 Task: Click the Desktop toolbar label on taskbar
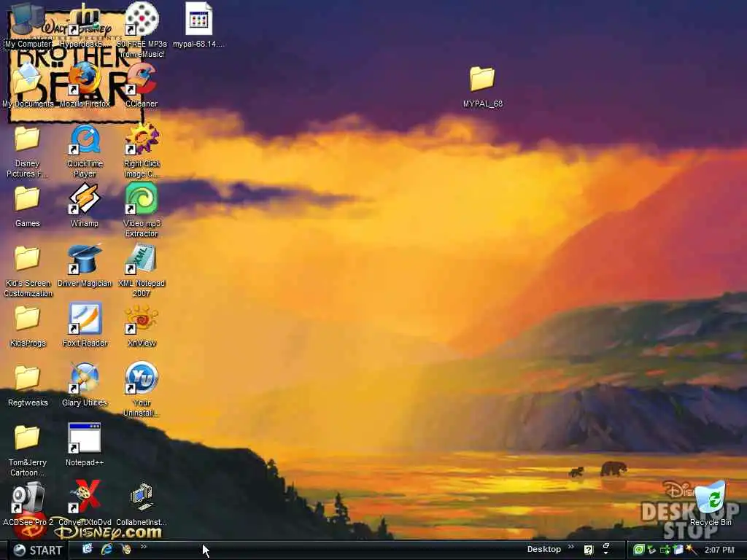pyautogui.click(x=543, y=549)
